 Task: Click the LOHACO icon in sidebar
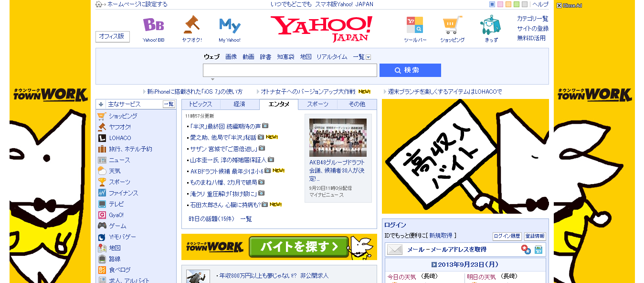pos(102,138)
